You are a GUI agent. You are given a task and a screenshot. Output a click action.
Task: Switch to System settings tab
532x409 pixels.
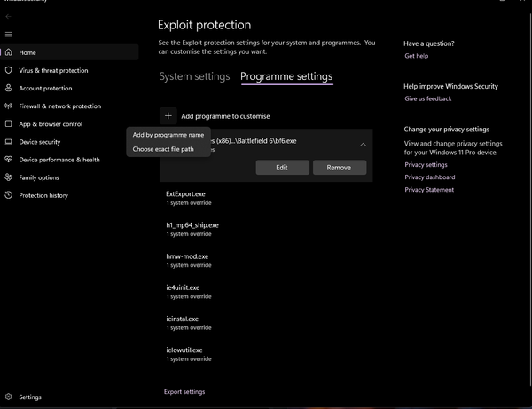pyautogui.click(x=194, y=77)
